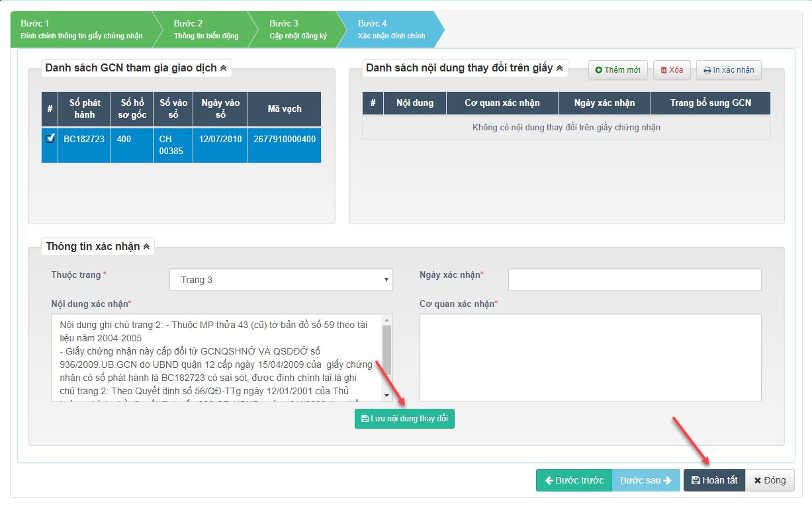Click the Thêm mới plus button
Image resolution: width=812 pixels, height=506 pixels.
point(617,70)
